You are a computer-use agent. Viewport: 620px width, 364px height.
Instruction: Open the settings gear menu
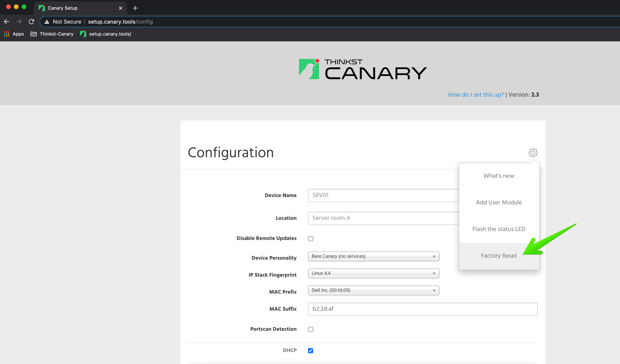[x=533, y=152]
